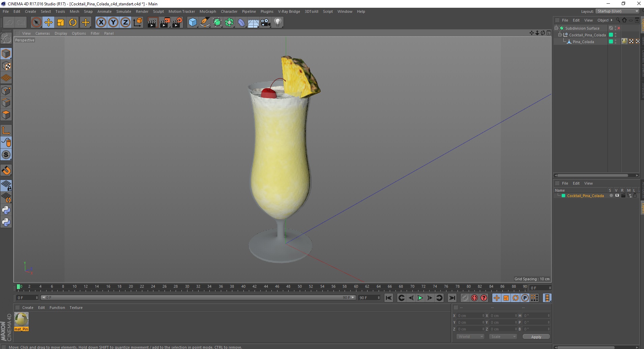
Task: Open the viewport Display menu
Action: click(61, 33)
